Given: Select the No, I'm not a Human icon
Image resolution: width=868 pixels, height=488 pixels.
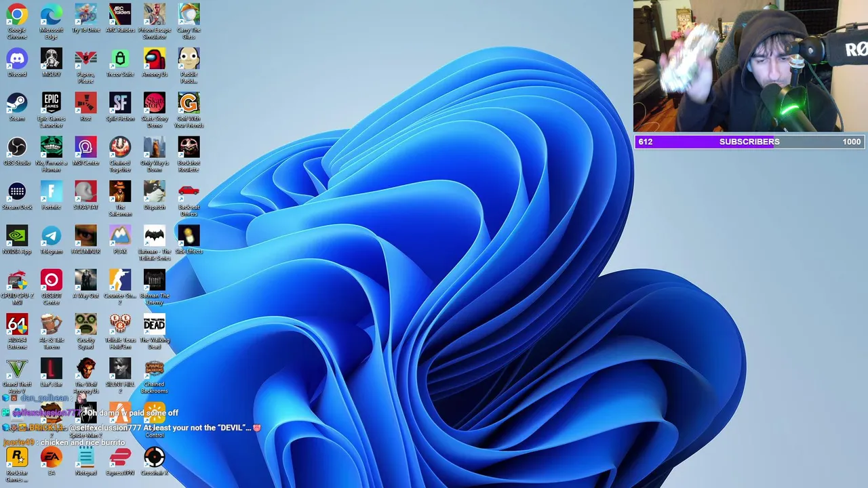Looking at the screenshot, I should coord(52,155).
